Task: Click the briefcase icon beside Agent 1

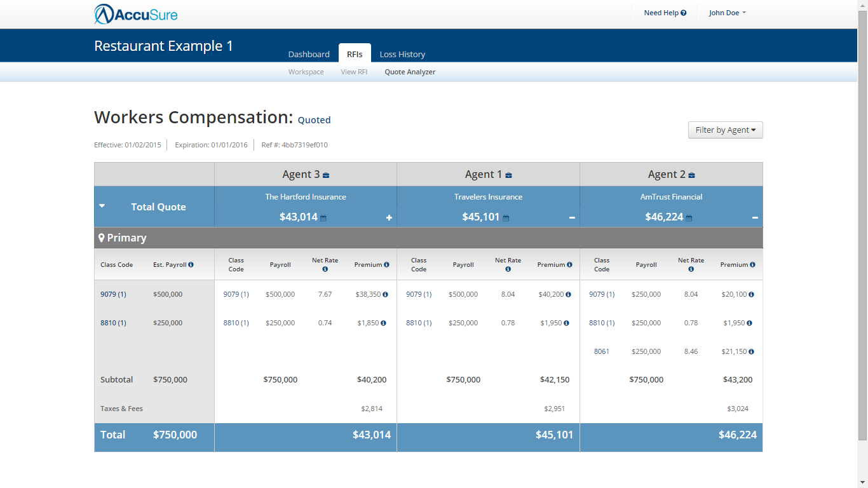Action: 508,175
